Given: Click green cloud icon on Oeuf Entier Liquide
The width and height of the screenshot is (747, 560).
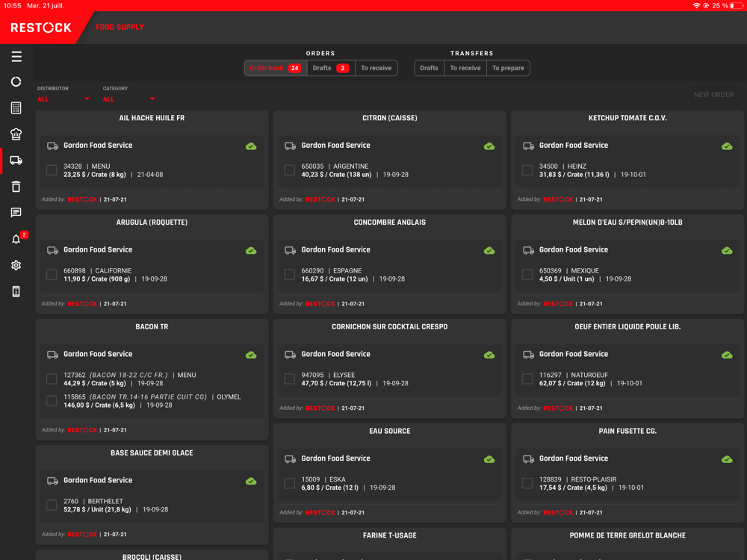Looking at the screenshot, I should (x=727, y=355).
